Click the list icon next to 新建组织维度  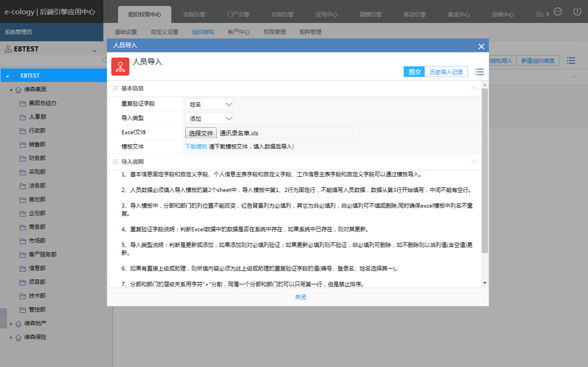click(571, 60)
